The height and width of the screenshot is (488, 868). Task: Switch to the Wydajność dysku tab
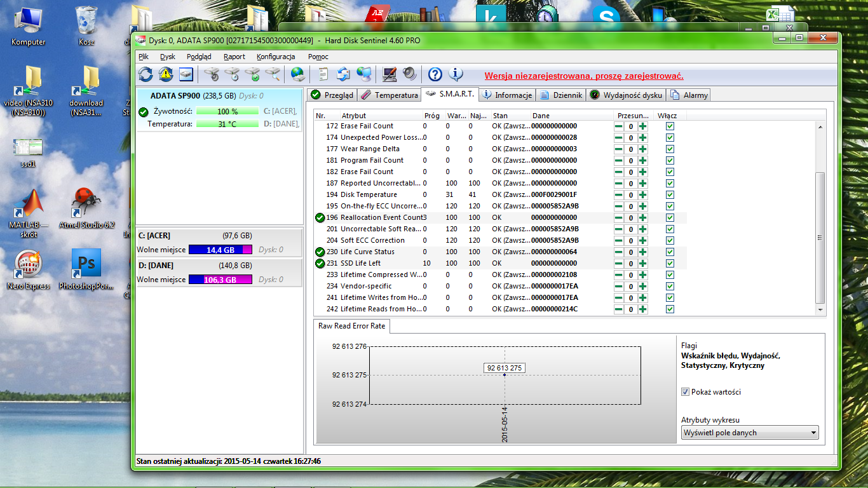[x=627, y=95]
